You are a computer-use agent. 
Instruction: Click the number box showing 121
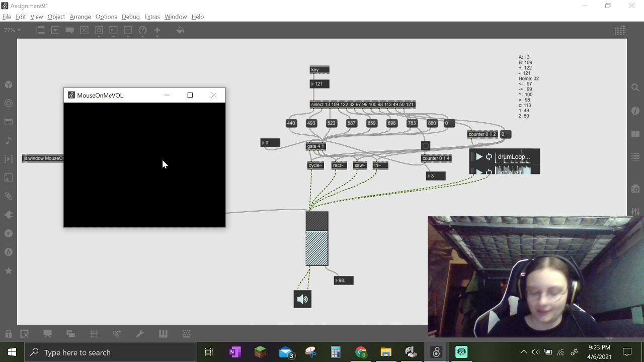coord(319,84)
